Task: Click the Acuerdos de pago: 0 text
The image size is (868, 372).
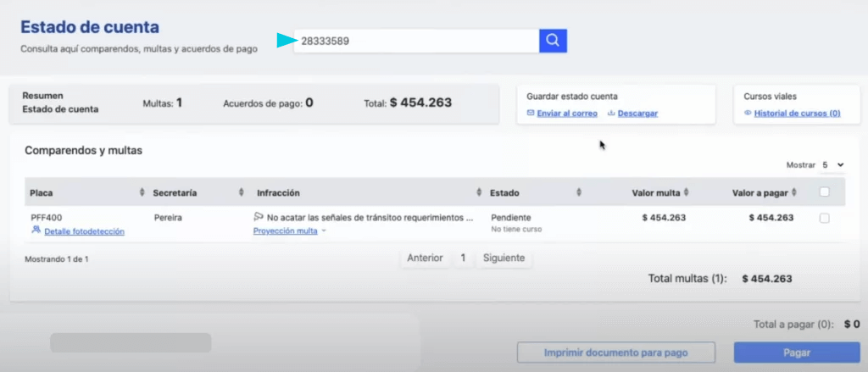Action: (268, 103)
